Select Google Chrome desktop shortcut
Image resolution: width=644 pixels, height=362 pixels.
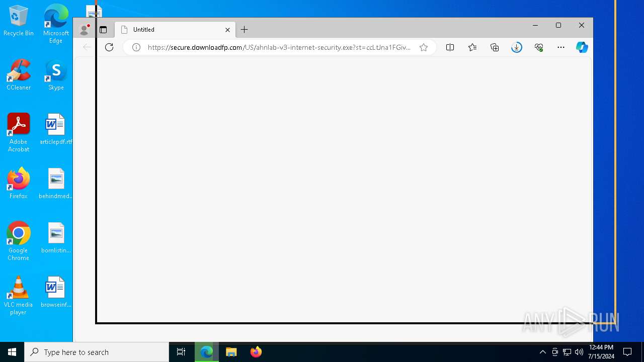(x=19, y=241)
